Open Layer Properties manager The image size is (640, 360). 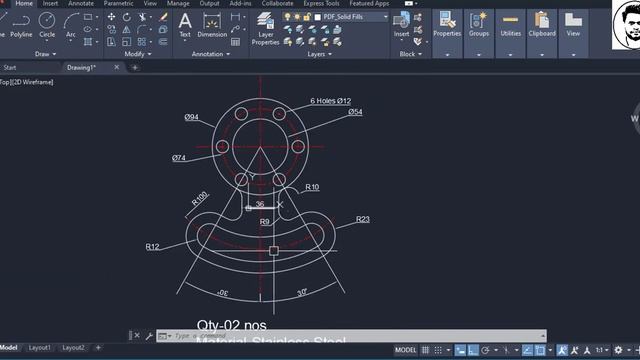(265, 29)
